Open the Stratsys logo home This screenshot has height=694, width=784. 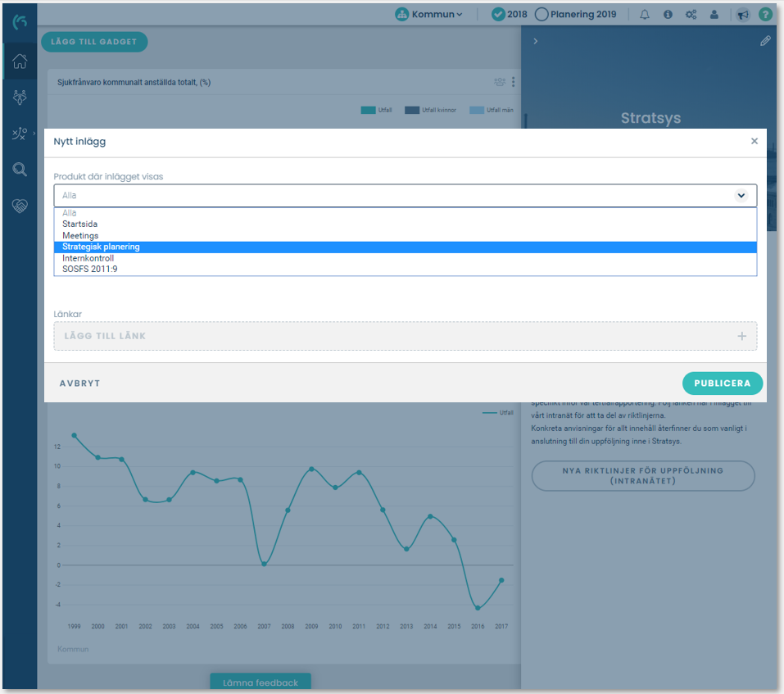click(x=20, y=21)
